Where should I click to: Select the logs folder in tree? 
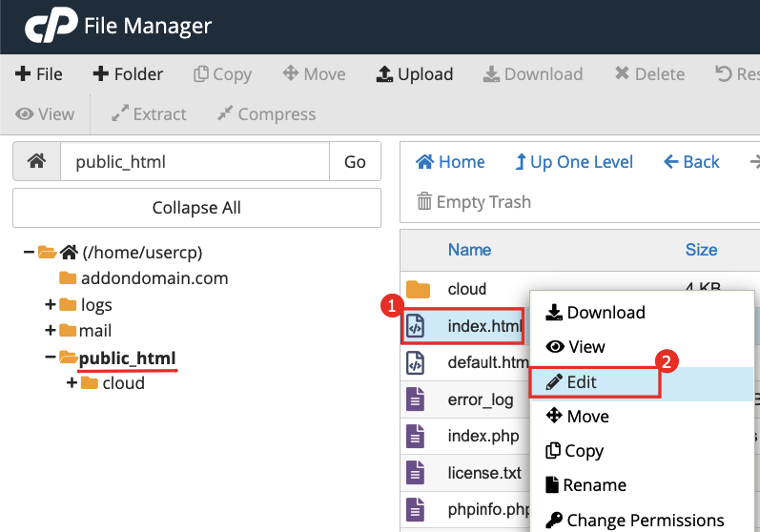[x=96, y=305]
